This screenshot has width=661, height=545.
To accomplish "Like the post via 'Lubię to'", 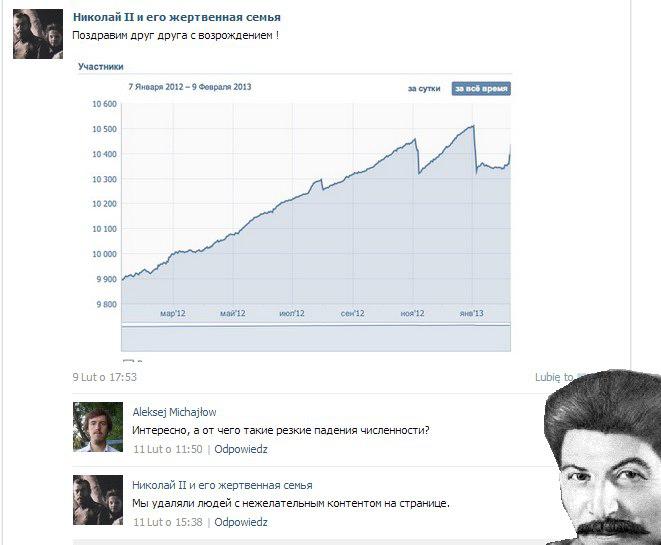I will pos(554,377).
